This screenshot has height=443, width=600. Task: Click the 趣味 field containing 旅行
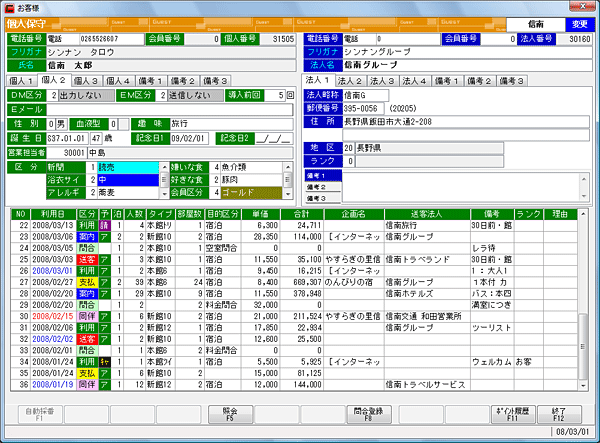tap(232, 124)
